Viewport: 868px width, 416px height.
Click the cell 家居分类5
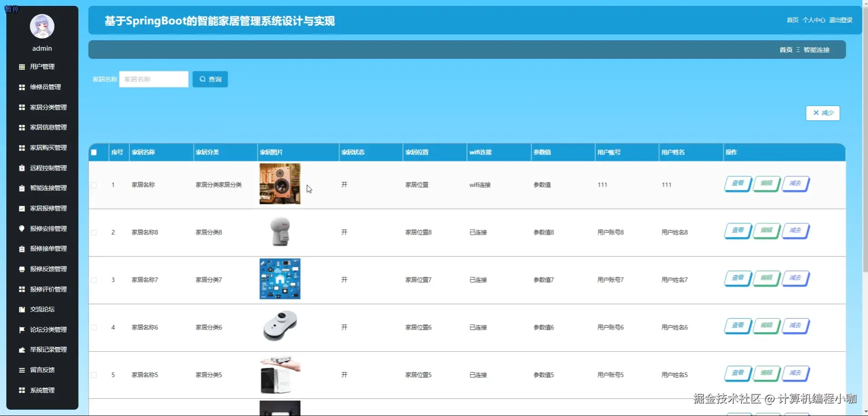pos(209,375)
